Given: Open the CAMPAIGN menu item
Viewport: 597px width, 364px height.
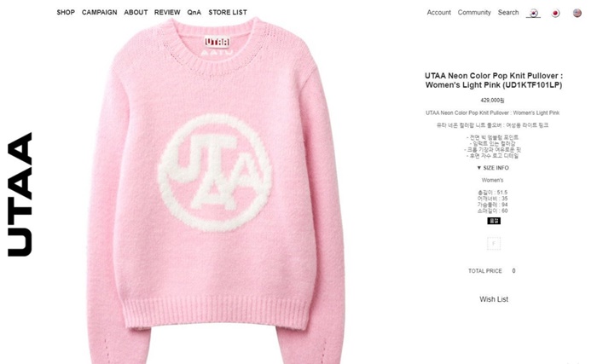Looking at the screenshot, I should (x=100, y=12).
